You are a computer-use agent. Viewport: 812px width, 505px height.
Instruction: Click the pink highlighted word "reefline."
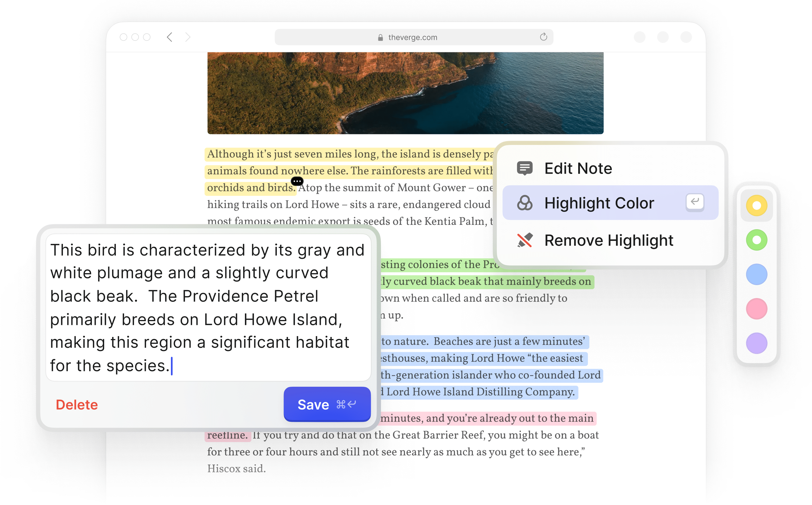pos(227,435)
